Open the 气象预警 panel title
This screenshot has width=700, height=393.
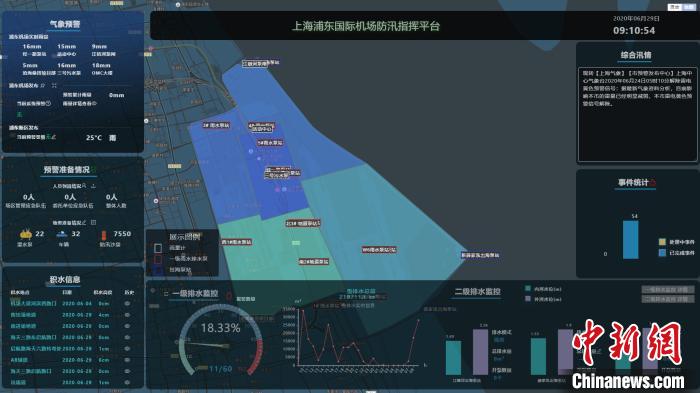coord(65,24)
